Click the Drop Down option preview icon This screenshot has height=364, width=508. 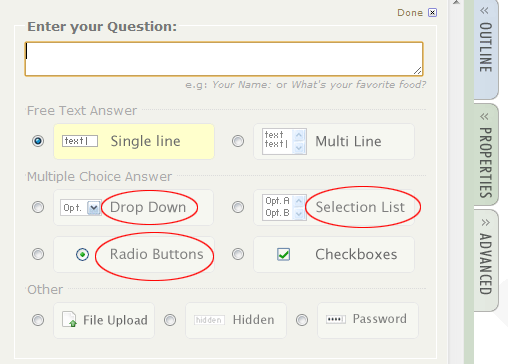81,208
